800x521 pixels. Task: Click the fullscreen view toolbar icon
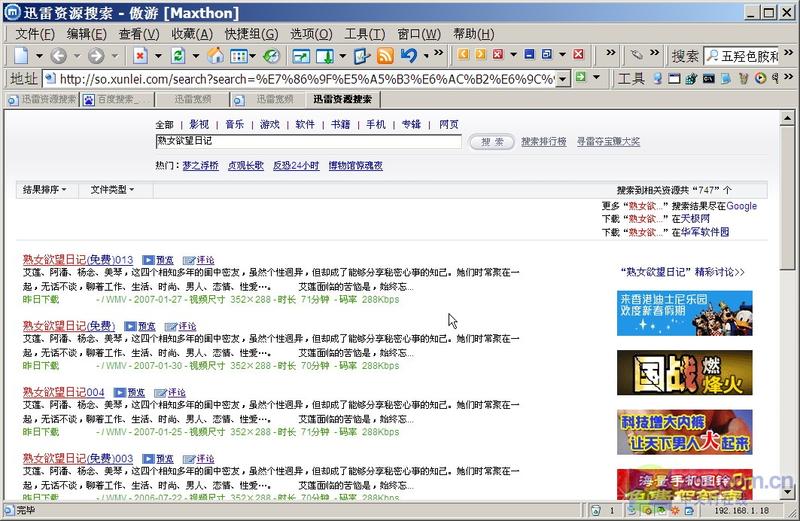click(301, 56)
